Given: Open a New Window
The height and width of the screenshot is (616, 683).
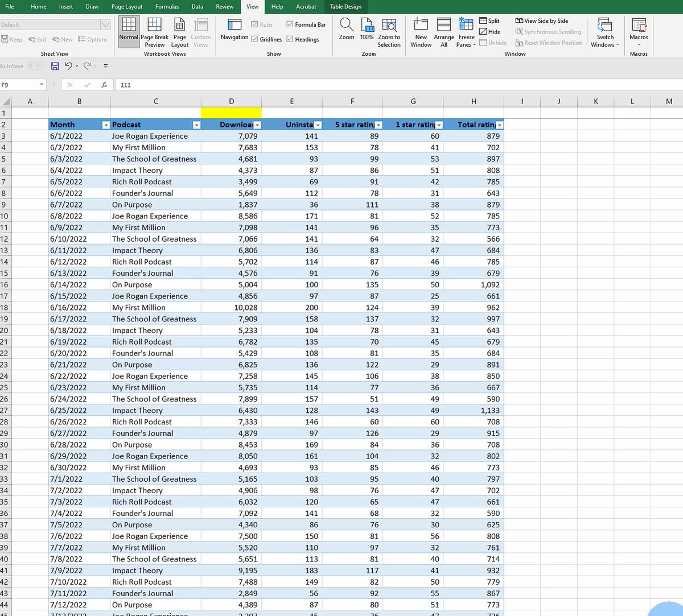Looking at the screenshot, I should [421, 32].
